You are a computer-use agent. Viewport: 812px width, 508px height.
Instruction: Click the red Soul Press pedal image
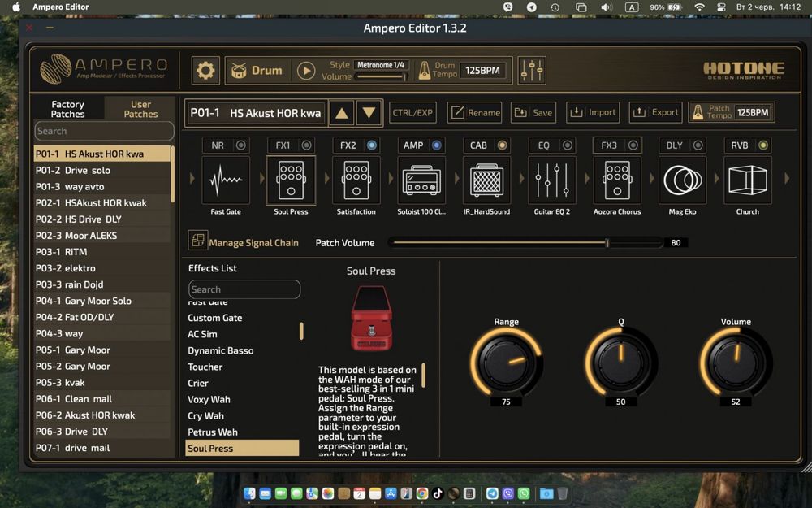point(371,319)
